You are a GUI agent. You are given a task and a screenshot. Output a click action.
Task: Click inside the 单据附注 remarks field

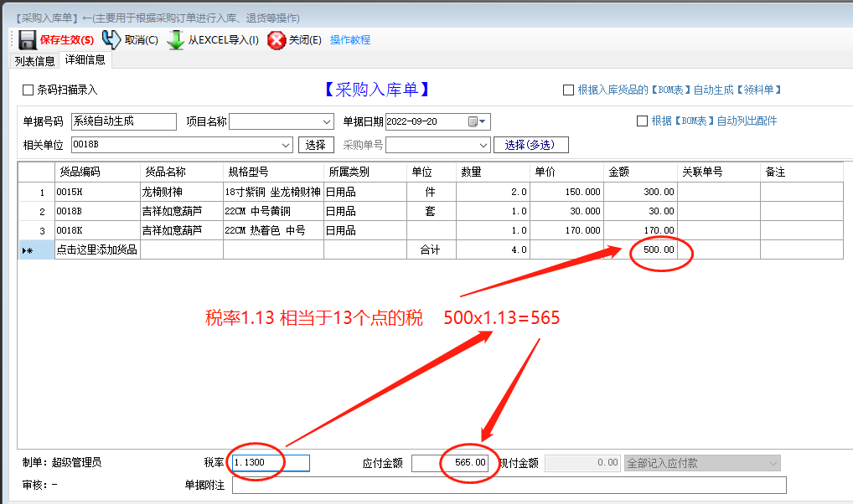(503, 485)
